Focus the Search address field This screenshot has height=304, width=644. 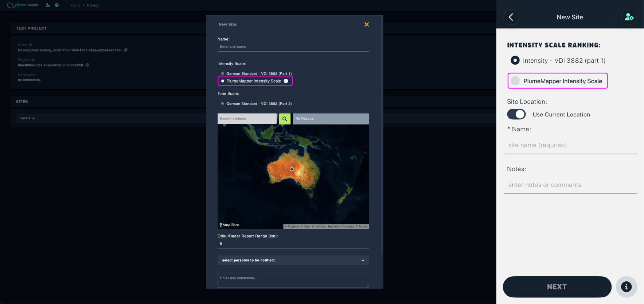247,119
